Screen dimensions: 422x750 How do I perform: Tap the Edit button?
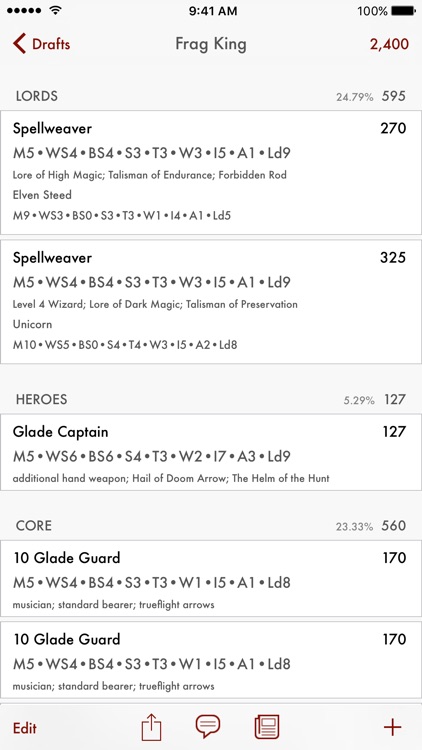click(25, 728)
